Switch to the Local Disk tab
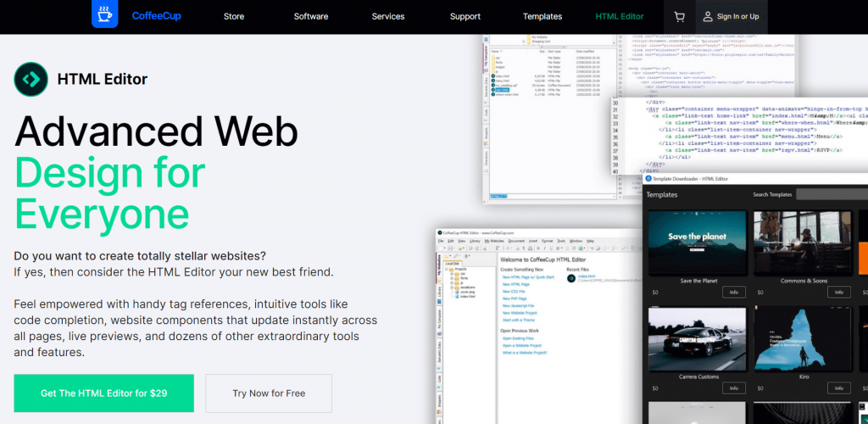868x424 pixels. point(453,264)
